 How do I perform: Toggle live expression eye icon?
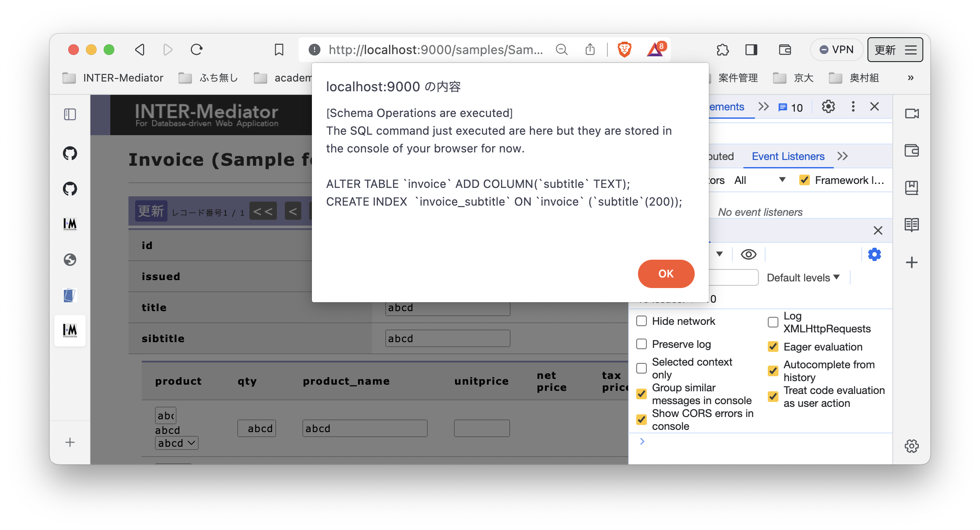(x=749, y=254)
